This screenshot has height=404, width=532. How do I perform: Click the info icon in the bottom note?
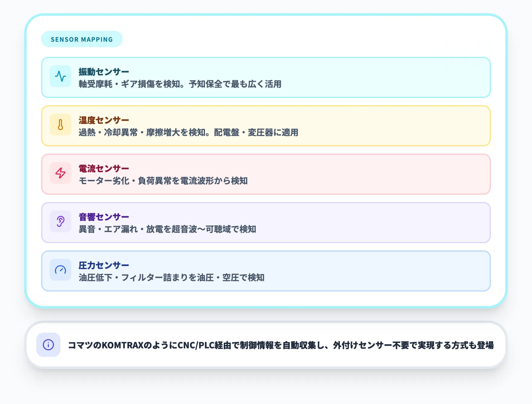tap(48, 344)
